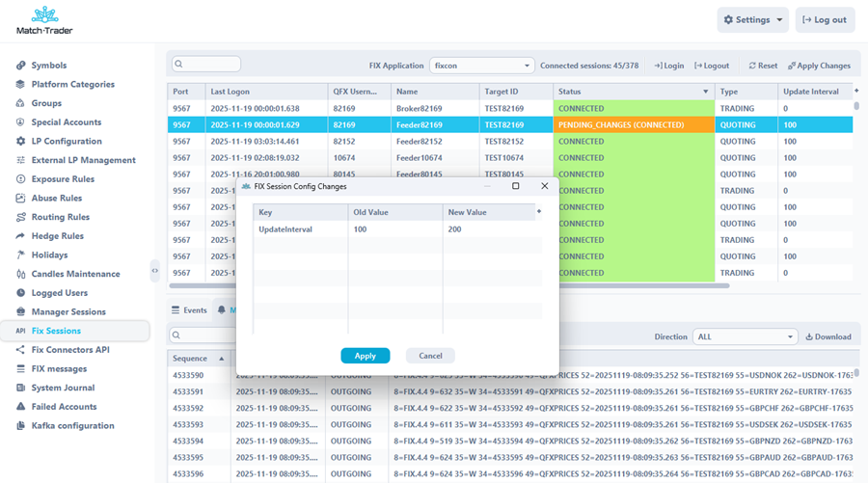Image resolution: width=868 pixels, height=483 pixels.
Task: Select Fix Sessions menu item
Action: (x=56, y=331)
